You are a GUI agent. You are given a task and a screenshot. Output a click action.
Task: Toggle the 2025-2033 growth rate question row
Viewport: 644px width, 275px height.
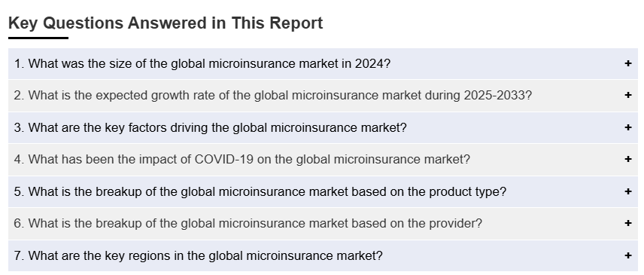point(323,96)
